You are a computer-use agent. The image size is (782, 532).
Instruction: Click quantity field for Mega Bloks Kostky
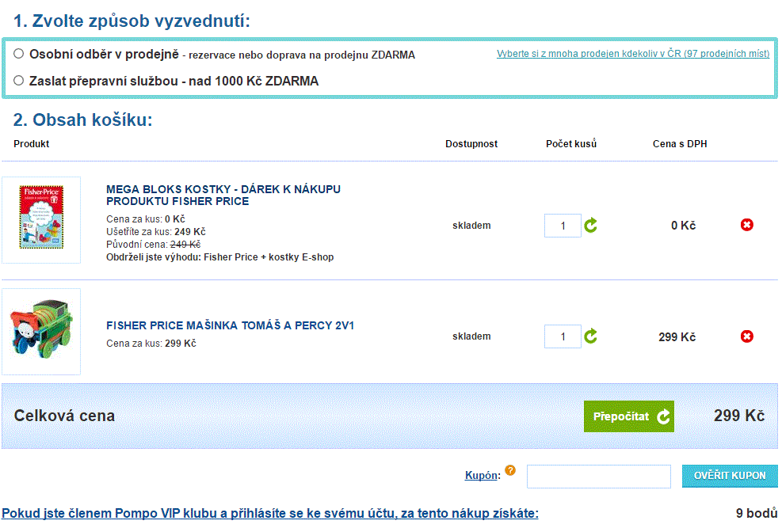coord(563,226)
